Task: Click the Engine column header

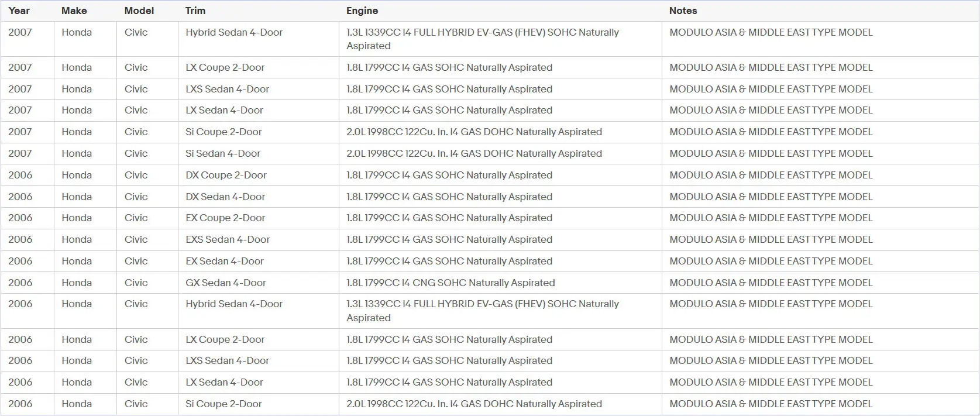Action: (362, 11)
